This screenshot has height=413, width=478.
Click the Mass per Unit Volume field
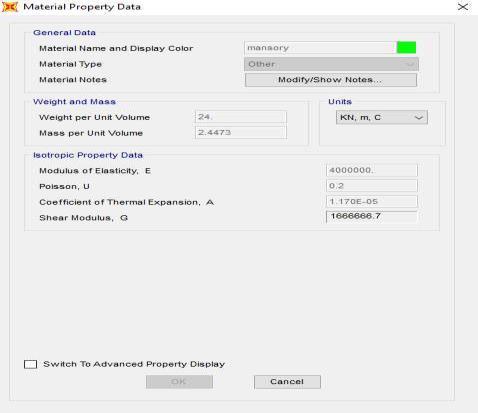(241, 133)
